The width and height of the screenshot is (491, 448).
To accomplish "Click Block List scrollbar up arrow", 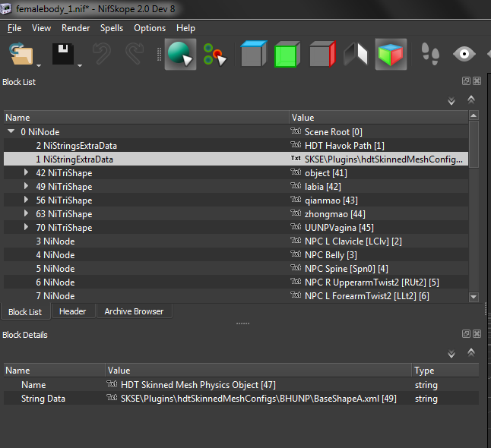I will [474, 115].
